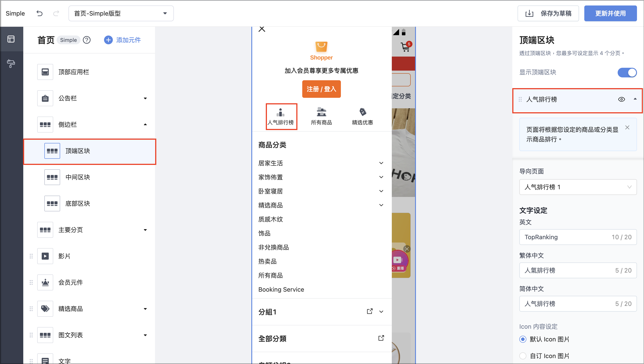Expand the 居家生活 category chevron
The height and width of the screenshot is (364, 644).
[381, 163]
